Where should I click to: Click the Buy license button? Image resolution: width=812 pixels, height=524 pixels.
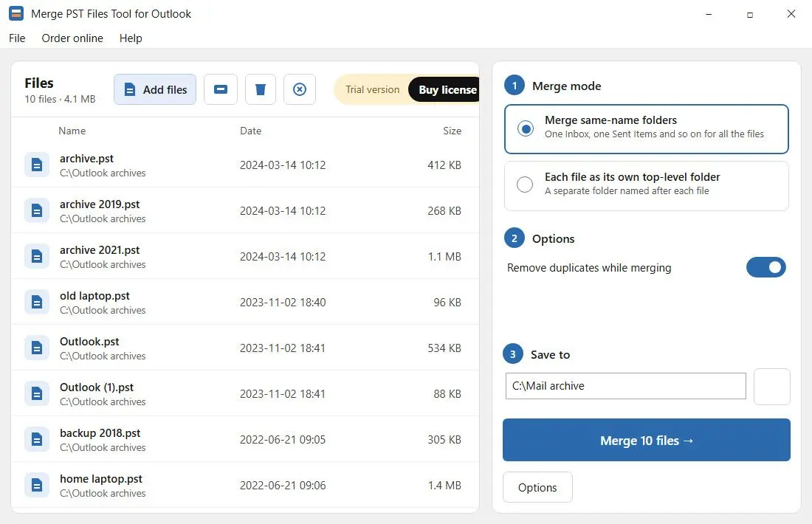click(445, 89)
